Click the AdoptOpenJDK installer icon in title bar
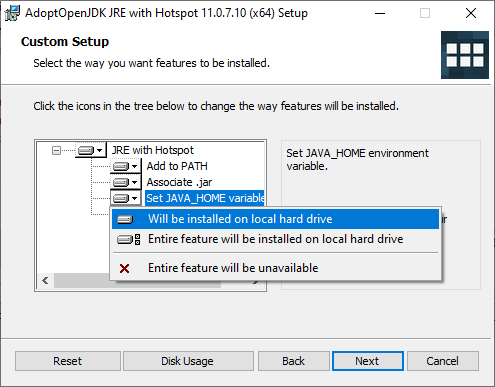 click(x=12, y=13)
